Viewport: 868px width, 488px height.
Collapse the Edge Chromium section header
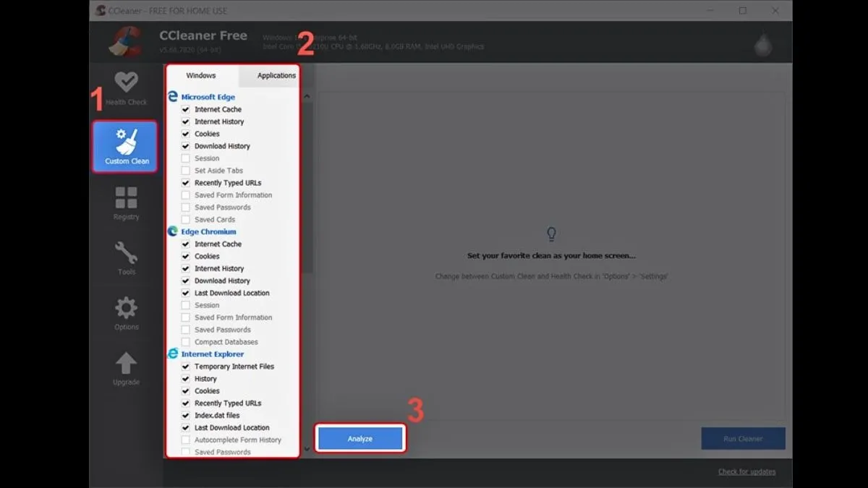pyautogui.click(x=208, y=232)
